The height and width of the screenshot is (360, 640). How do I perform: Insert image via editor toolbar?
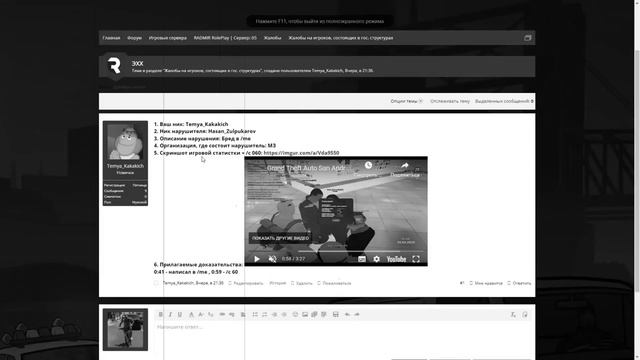point(305,314)
